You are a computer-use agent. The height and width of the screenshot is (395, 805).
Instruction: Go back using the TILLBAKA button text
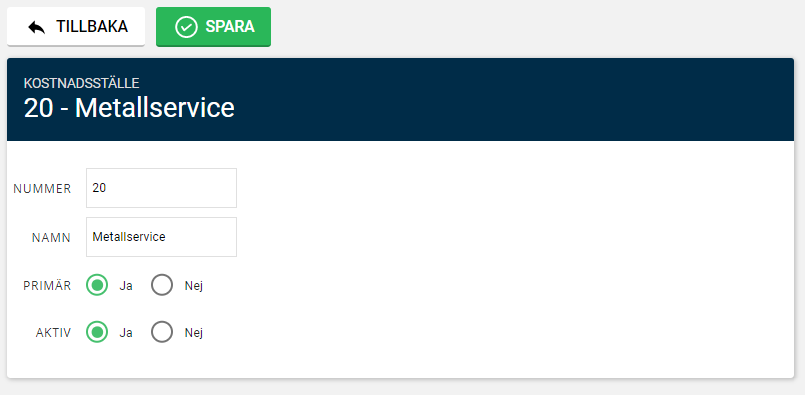point(92,27)
